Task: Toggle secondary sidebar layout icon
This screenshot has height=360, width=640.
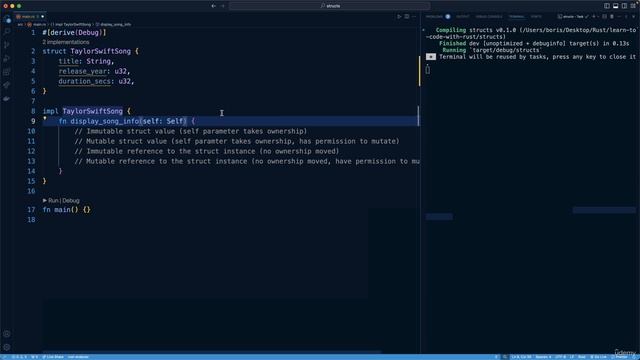Action: coord(624,6)
